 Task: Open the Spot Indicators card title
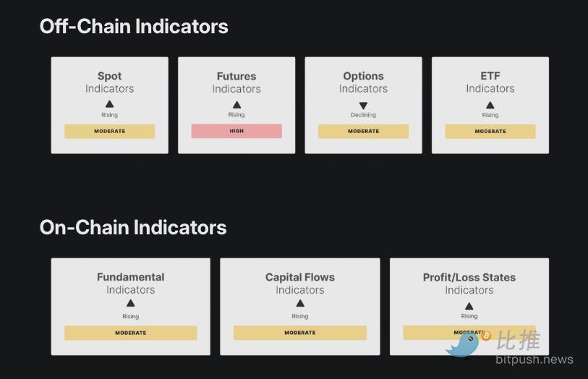(109, 82)
